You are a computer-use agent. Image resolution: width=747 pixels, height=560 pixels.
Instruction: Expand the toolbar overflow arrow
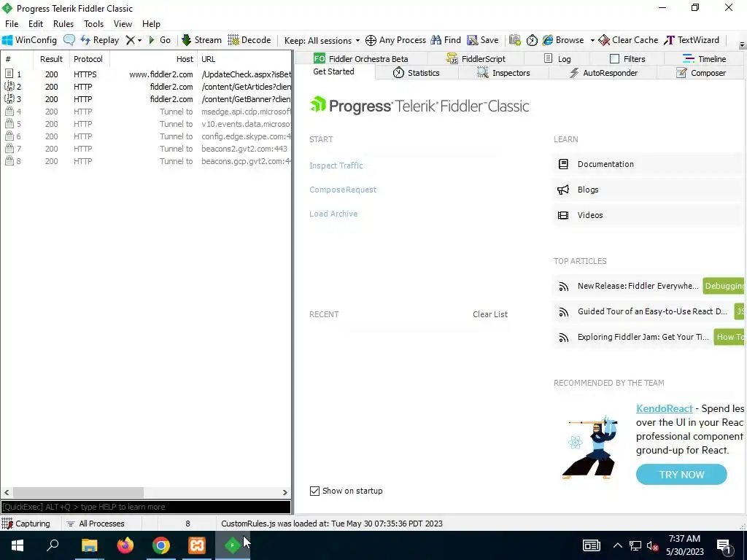point(742,45)
